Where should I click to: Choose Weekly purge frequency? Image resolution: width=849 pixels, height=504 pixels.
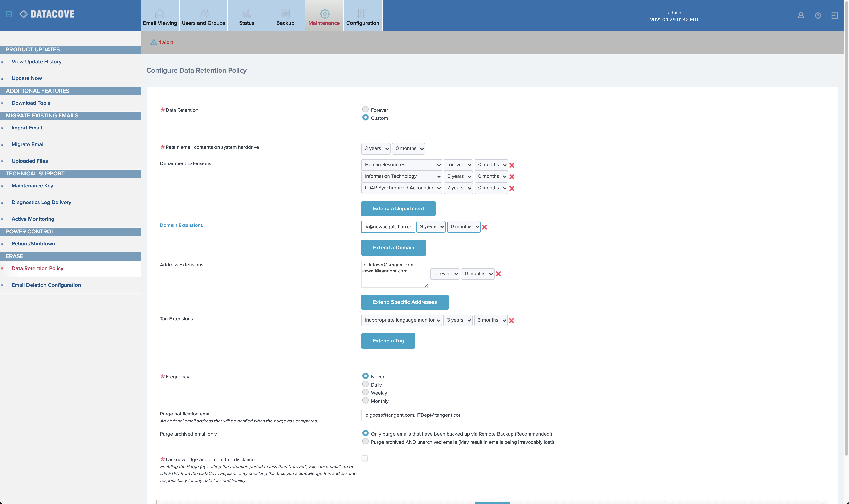(365, 392)
